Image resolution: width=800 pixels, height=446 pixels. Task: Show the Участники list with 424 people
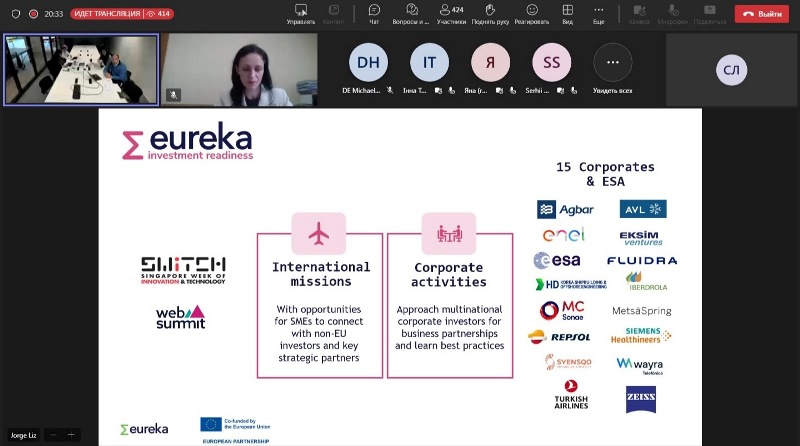[x=451, y=14]
